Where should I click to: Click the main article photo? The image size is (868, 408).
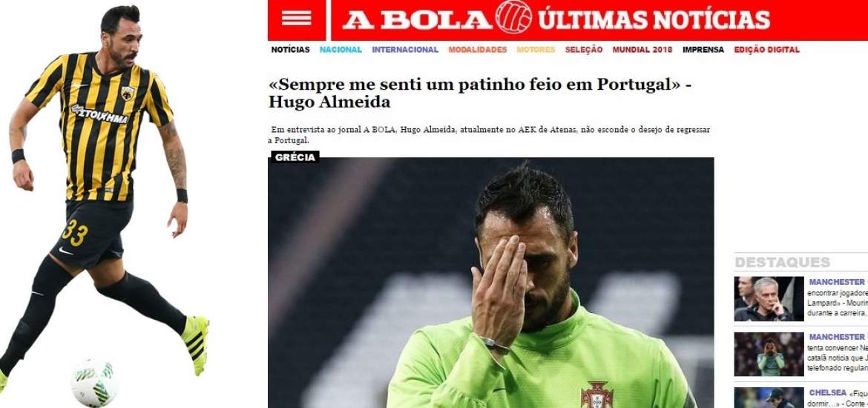tap(491, 283)
